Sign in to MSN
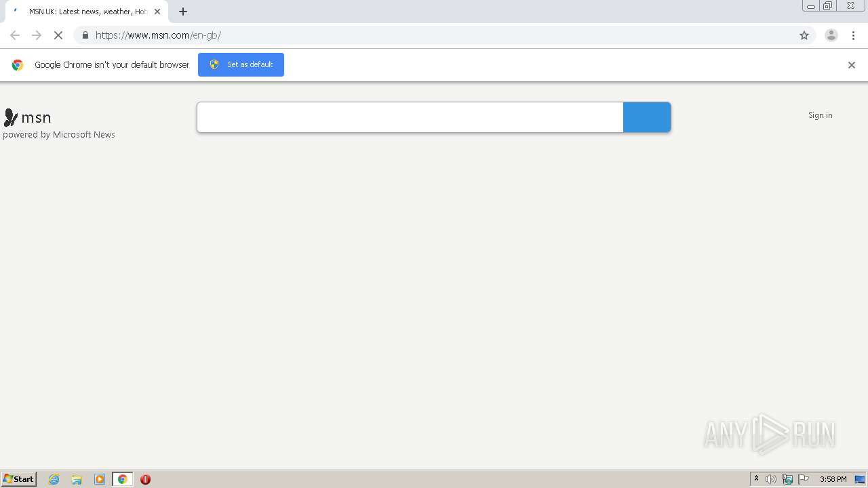Image resolution: width=868 pixels, height=488 pixels. [x=820, y=115]
